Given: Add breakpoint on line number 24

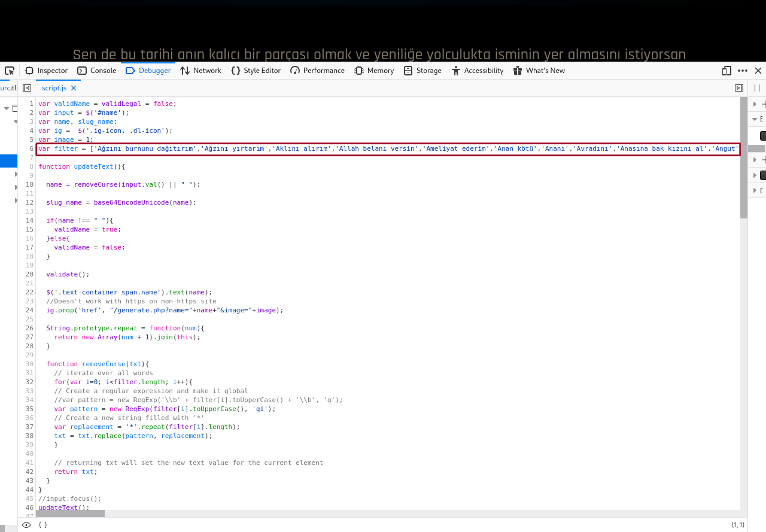Looking at the screenshot, I should [x=29, y=310].
